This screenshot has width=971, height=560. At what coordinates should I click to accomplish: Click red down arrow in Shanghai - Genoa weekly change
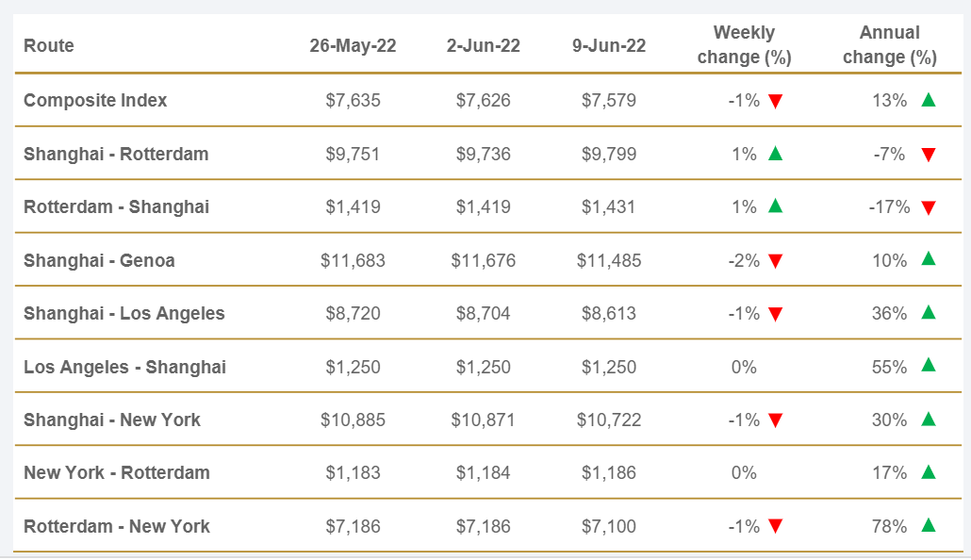(775, 261)
